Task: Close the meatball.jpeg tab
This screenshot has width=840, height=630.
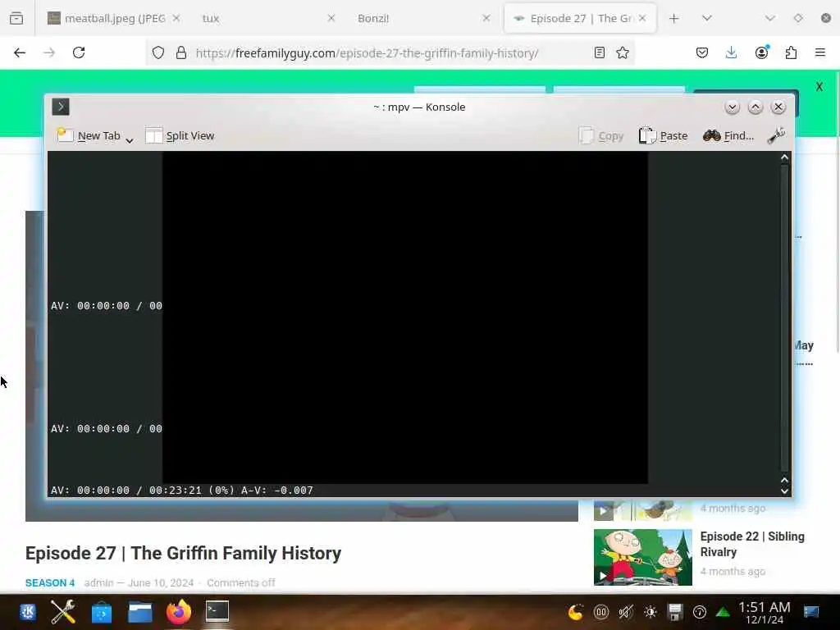Action: (176, 18)
